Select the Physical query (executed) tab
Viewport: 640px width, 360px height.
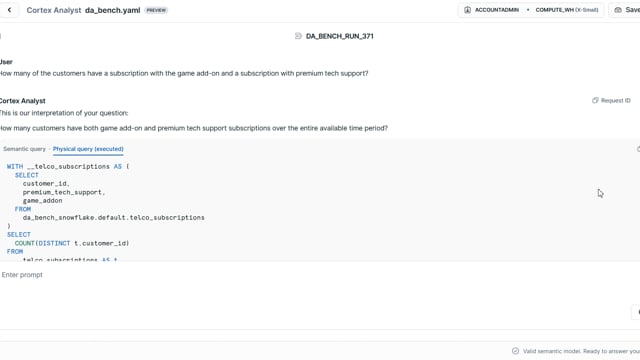(x=88, y=149)
